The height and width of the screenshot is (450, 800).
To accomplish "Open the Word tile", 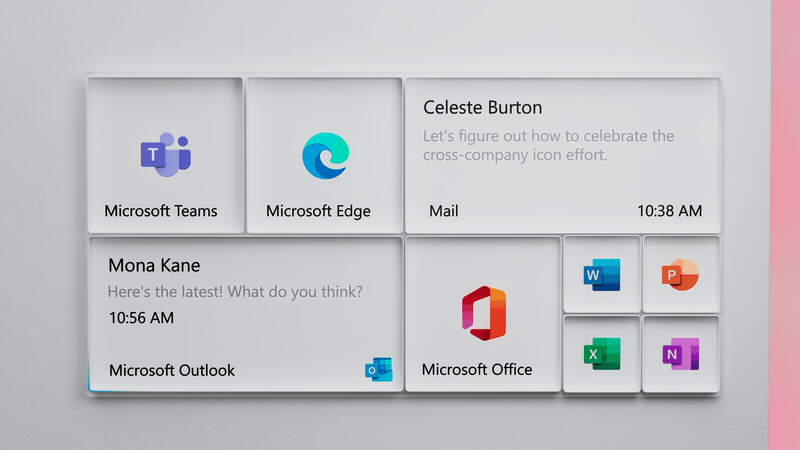I will 602,274.
